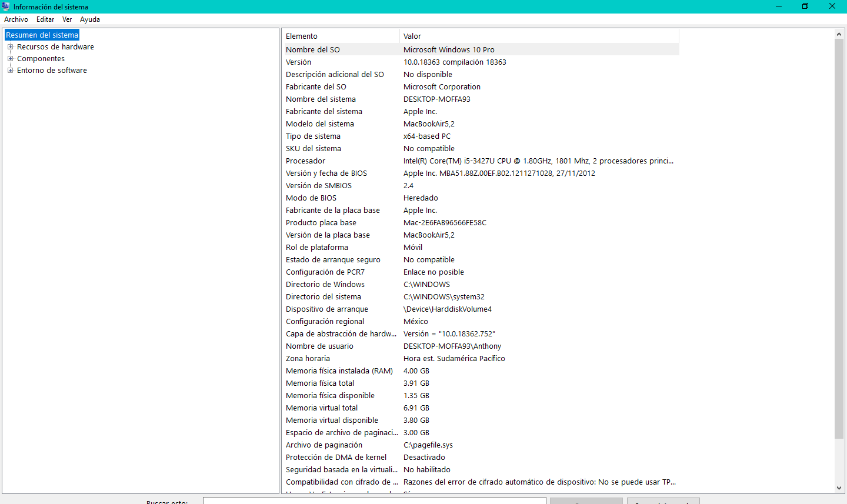Screen dimensions: 847x504
Task: Select 'Dispositivo de arranque' row label
Action: coord(327,309)
